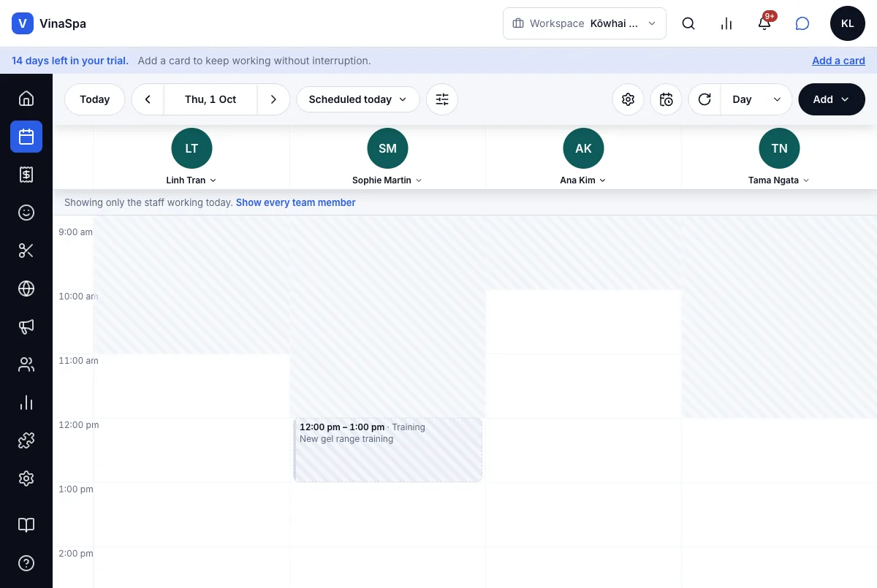877x588 pixels.
Task: Click the LT avatar of Linh Tran
Action: click(191, 148)
